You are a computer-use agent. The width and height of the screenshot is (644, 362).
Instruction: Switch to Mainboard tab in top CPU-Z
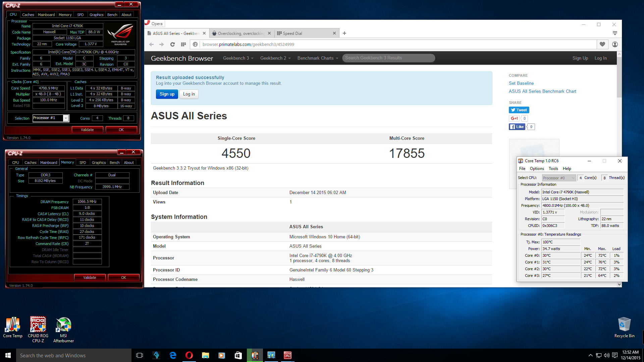tap(46, 15)
